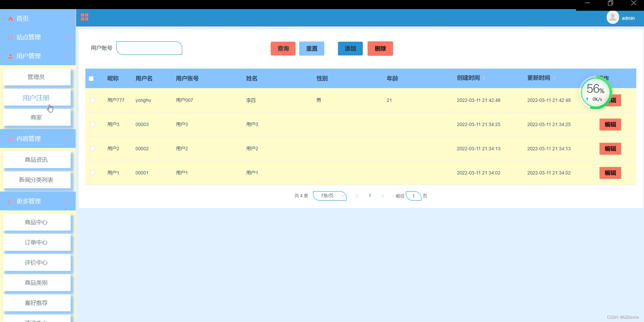
Task: Open 喜好推荐 menu item
Action: (37, 303)
